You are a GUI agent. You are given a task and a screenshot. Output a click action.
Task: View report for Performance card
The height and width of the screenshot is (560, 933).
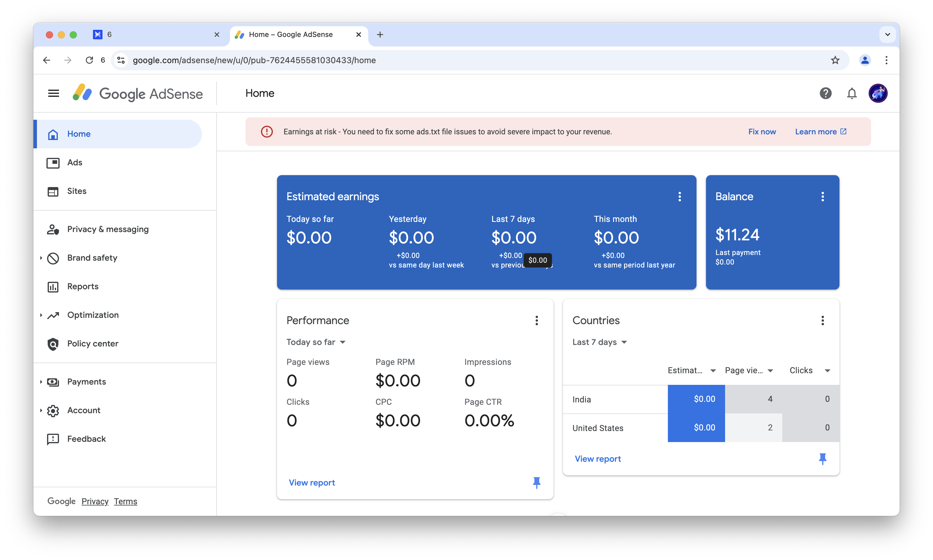(x=312, y=483)
